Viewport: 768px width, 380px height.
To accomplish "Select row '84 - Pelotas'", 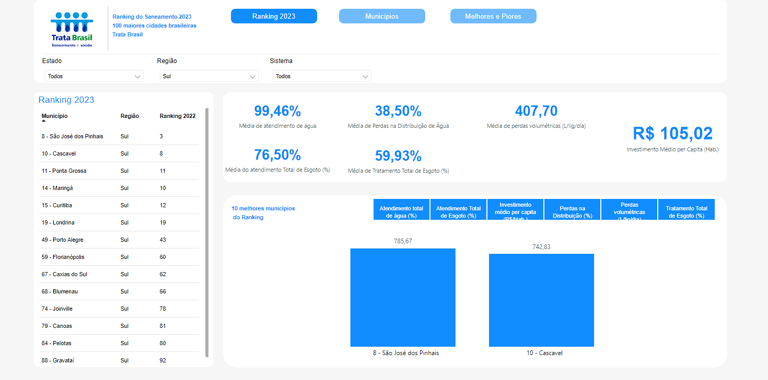I will [120, 343].
